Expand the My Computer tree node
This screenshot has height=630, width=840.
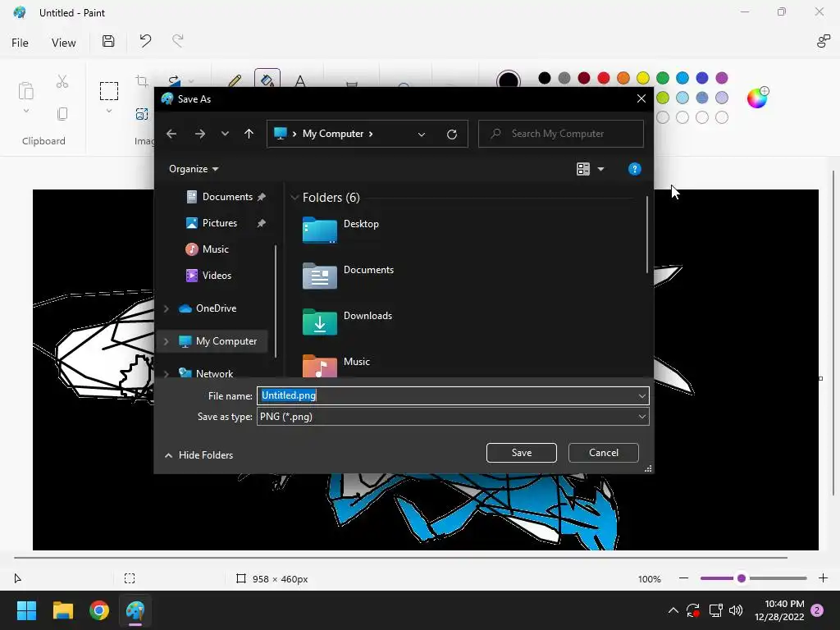tap(166, 341)
